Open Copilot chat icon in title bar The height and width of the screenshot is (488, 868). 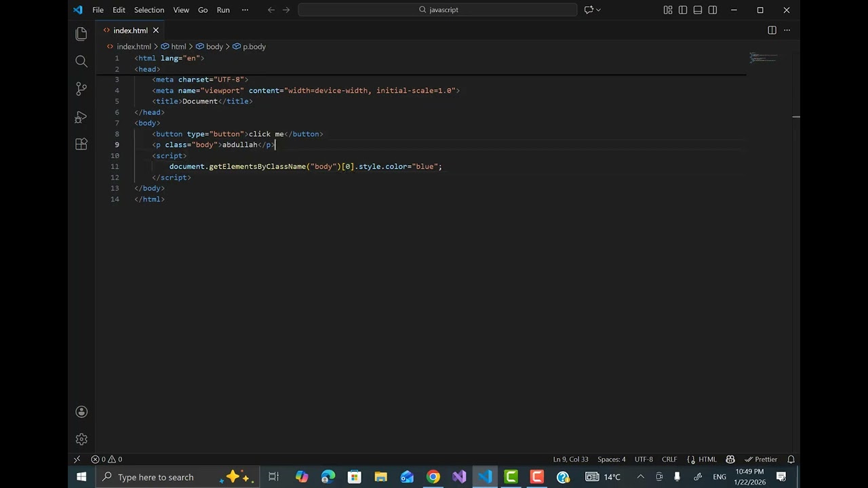(x=589, y=10)
